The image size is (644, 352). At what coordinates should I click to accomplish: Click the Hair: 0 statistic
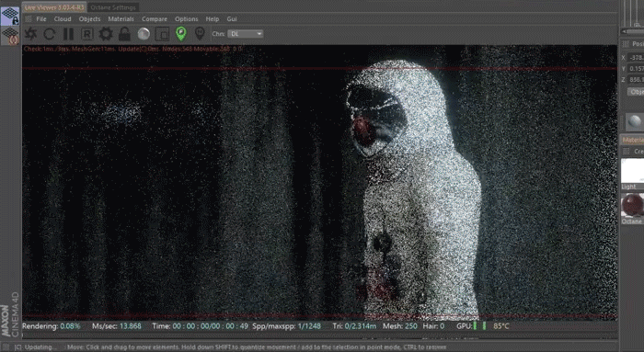tap(433, 326)
